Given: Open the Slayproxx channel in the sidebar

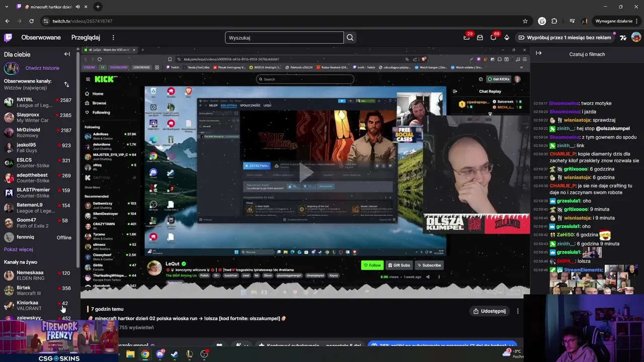Looking at the screenshot, I should 38,118.
